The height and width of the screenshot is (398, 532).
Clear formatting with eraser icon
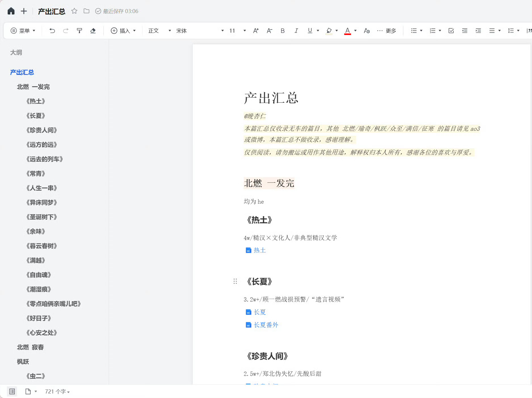(x=93, y=31)
